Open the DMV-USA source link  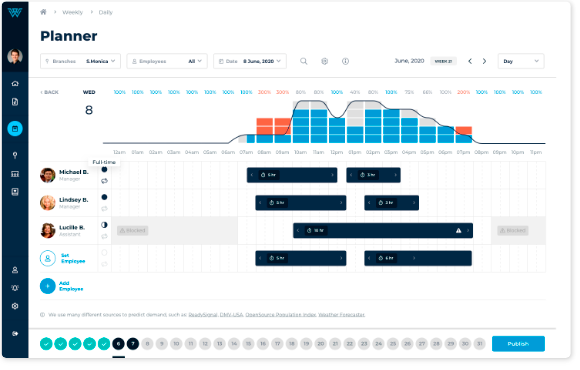(x=232, y=315)
